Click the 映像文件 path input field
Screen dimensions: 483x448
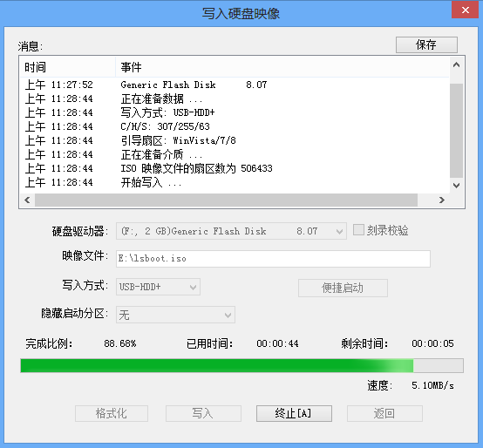click(x=273, y=259)
